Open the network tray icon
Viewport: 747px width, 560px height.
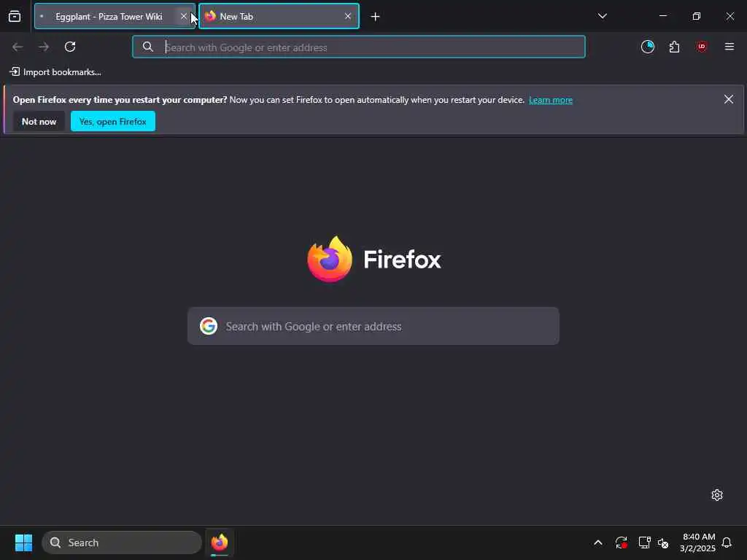(644, 542)
